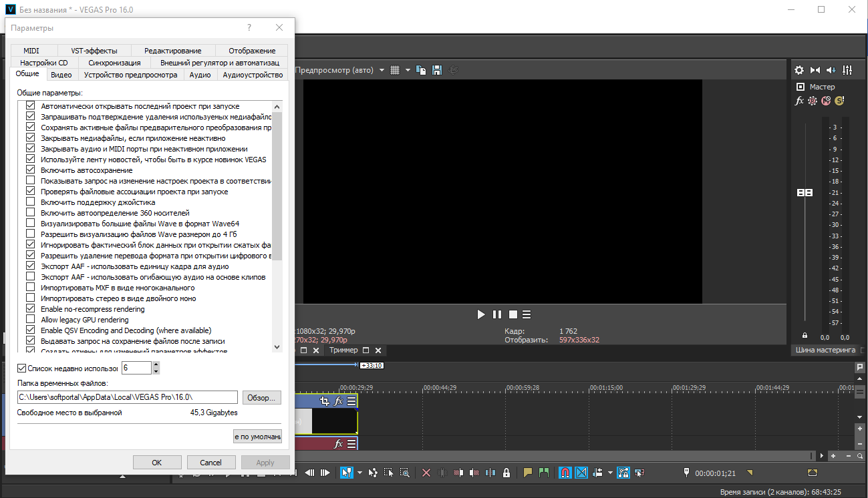
Task: Open the 'Аудиоустройство' tab
Action: pos(253,75)
